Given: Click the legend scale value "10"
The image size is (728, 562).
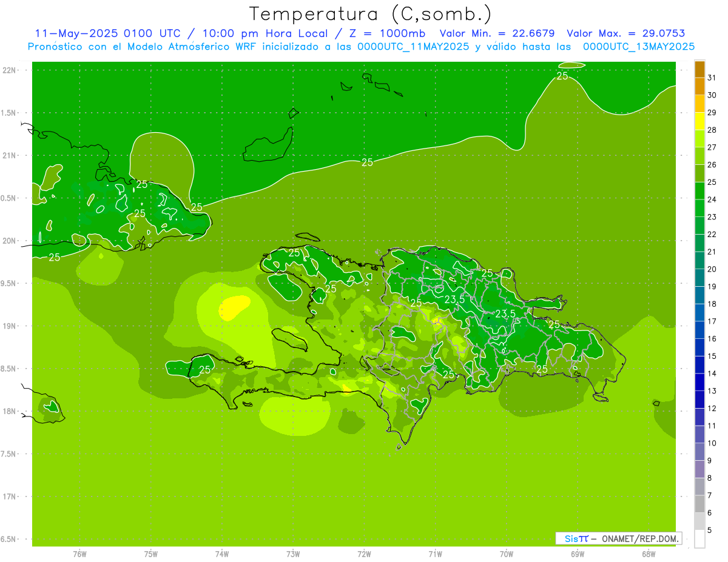Looking at the screenshot, I should point(712,443).
